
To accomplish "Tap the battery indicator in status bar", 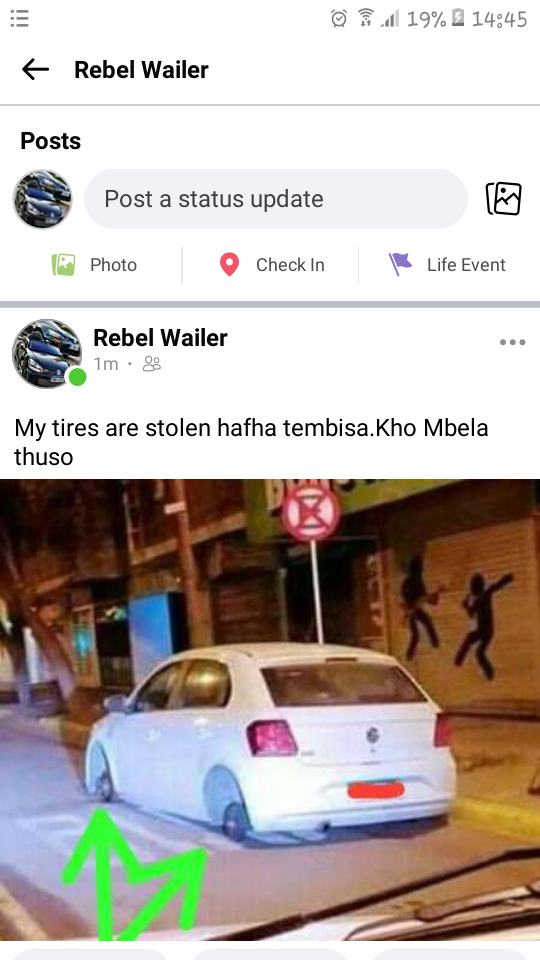I will click(x=457, y=19).
